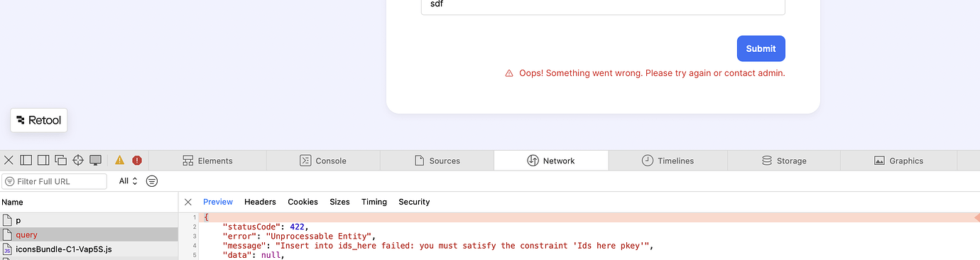The height and width of the screenshot is (260, 980).
Task: Show the Timing details tab
Action: click(374, 202)
